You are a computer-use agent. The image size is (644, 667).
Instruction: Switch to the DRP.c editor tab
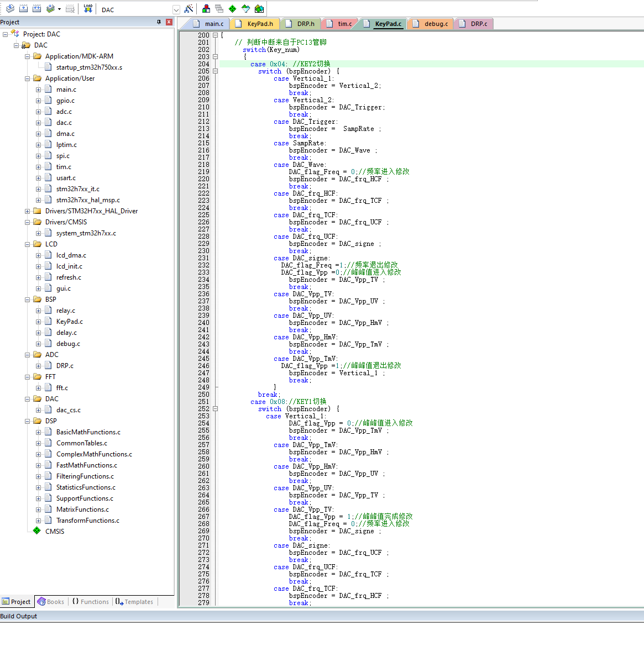(474, 24)
